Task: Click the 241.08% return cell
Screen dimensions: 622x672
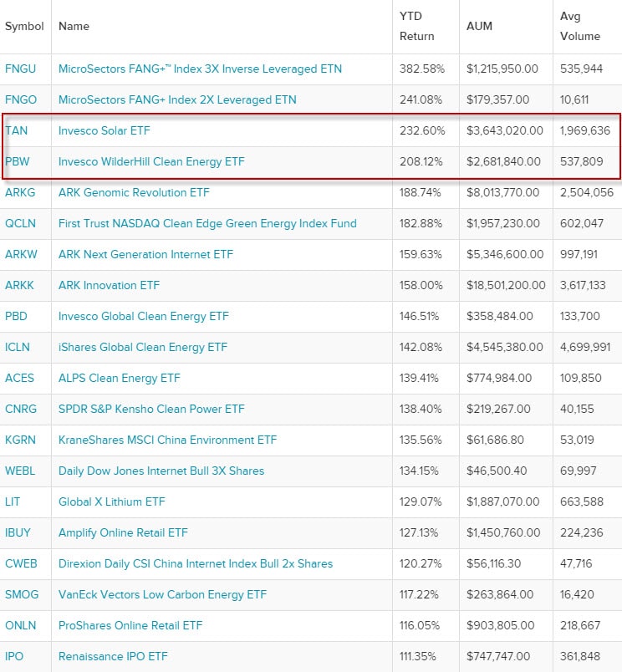Action: pyautogui.click(x=421, y=99)
